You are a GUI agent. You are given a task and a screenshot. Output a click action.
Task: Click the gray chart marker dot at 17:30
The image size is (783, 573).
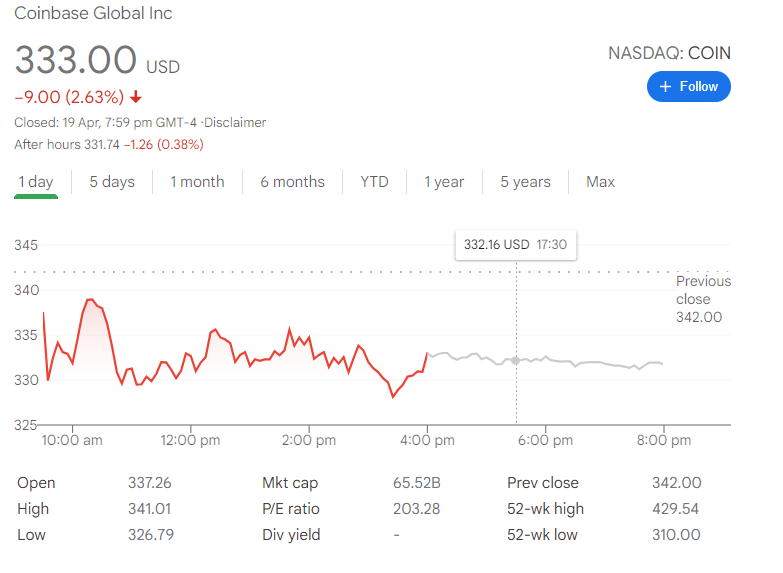(x=516, y=360)
